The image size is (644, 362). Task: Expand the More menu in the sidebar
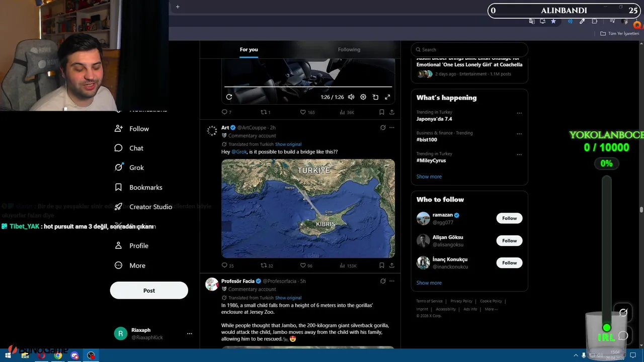tap(130, 265)
